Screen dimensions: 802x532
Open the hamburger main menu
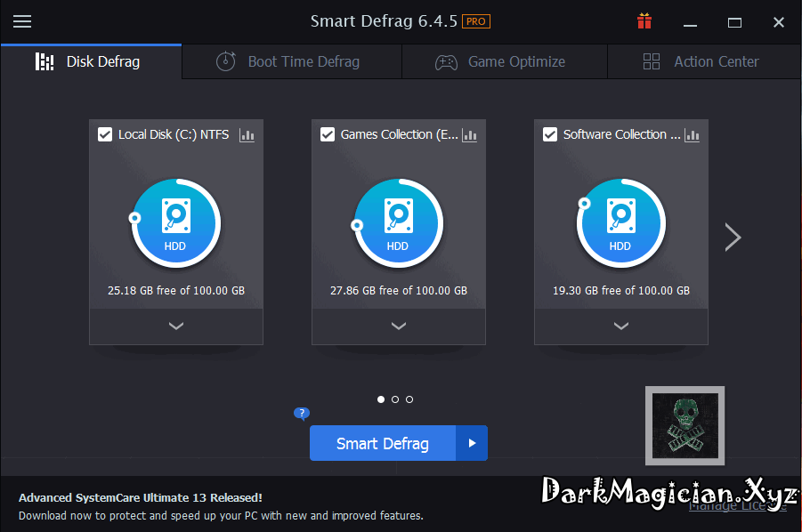click(22, 21)
